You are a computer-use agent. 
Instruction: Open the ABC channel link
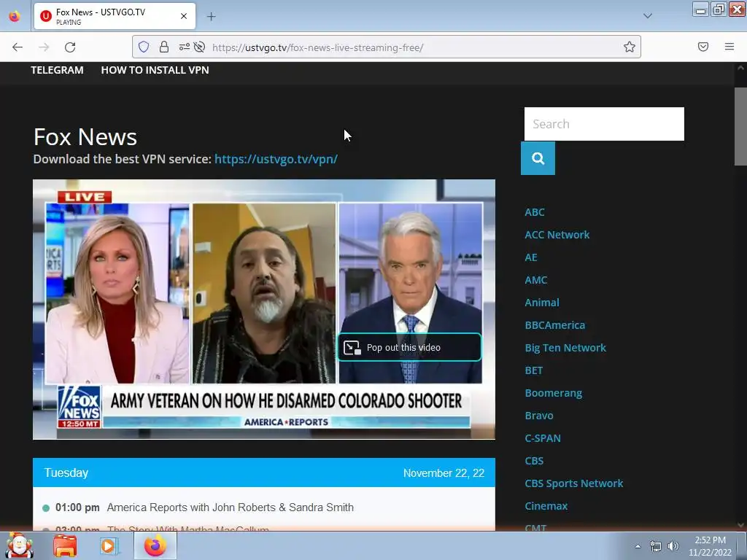pyautogui.click(x=535, y=212)
